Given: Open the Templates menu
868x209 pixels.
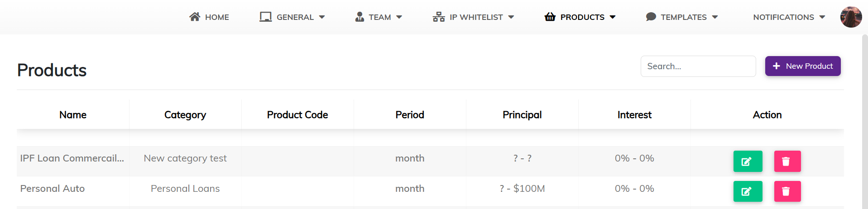Looking at the screenshot, I should 683,17.
